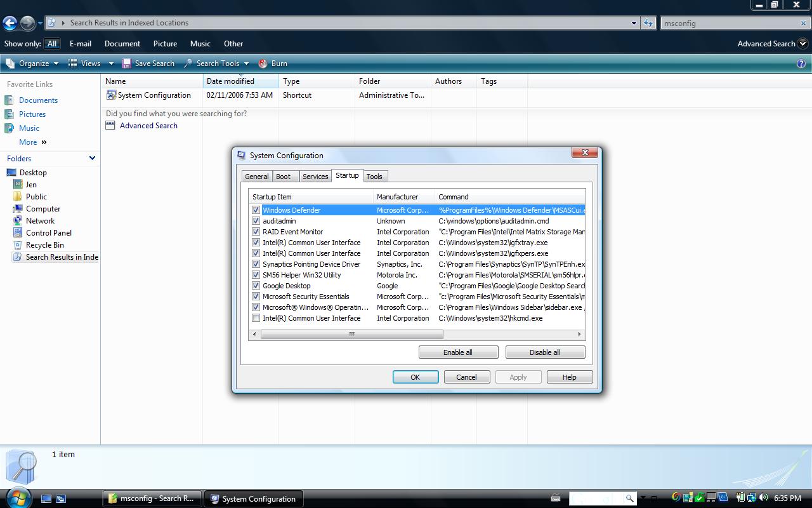
Task: Click the Burn toolbar button
Action: pyautogui.click(x=273, y=63)
